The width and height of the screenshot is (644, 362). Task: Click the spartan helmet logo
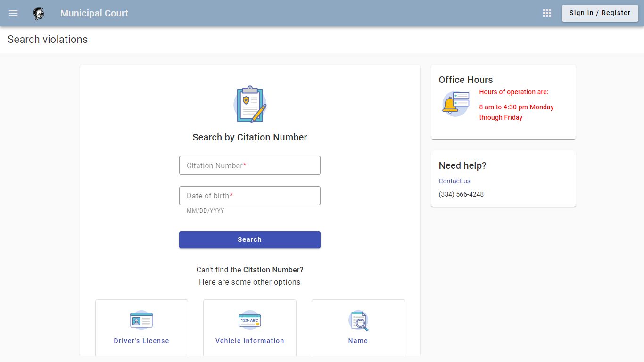pyautogui.click(x=39, y=13)
